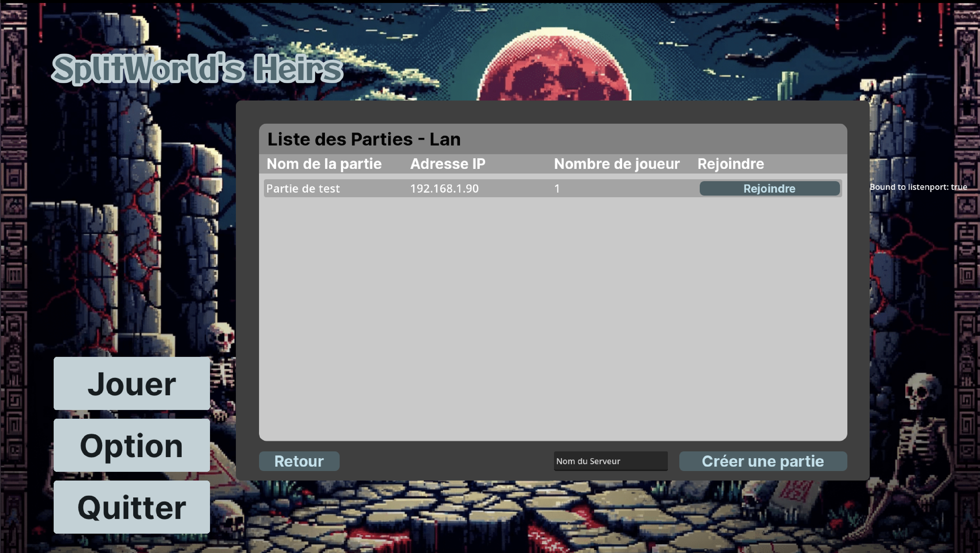Click Créer une partie
980x553 pixels.
coord(763,461)
